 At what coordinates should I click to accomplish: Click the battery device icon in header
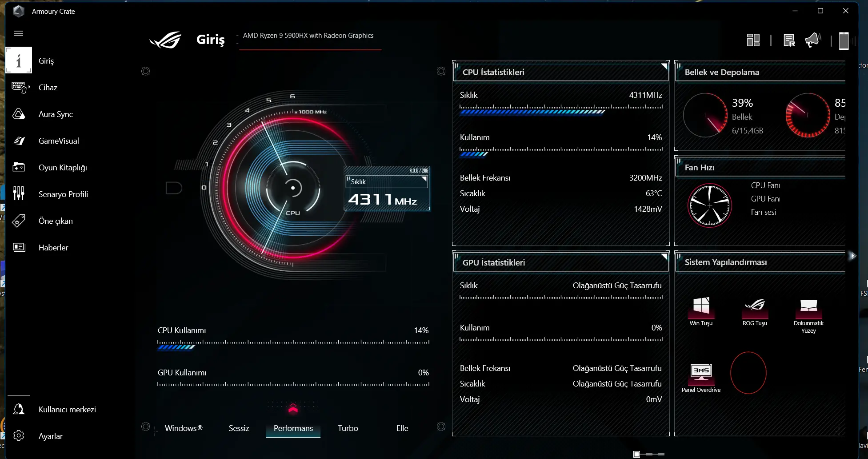pos(844,40)
